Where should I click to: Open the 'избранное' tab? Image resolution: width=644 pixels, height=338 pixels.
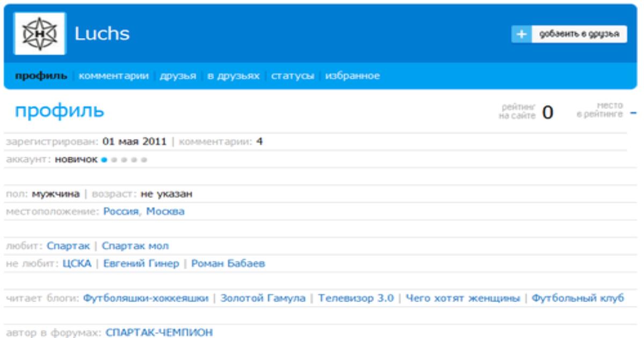(x=352, y=76)
